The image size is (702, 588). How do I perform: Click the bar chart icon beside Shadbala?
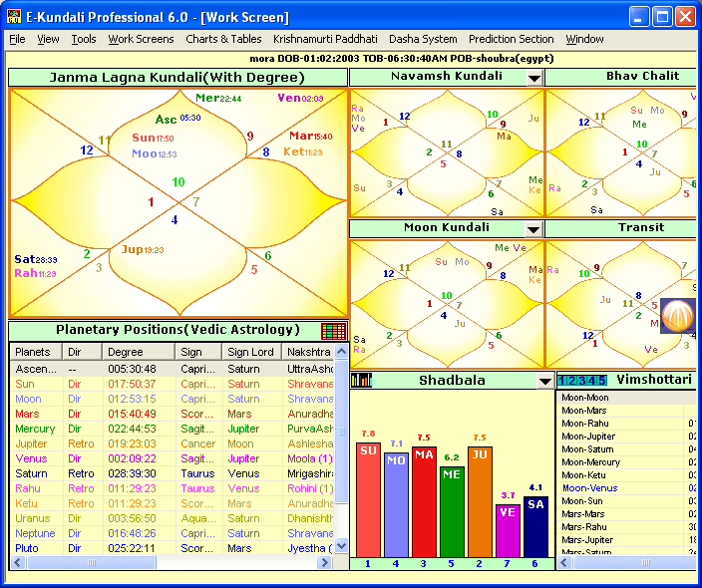(361, 381)
